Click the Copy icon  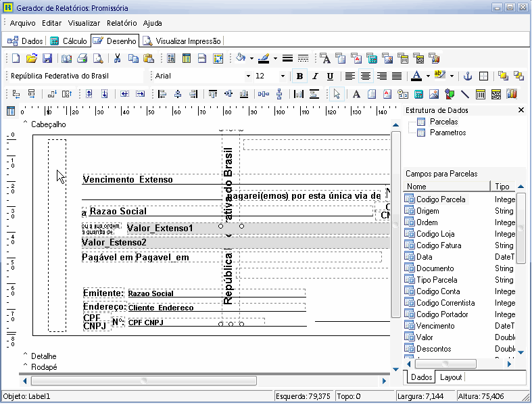133,58
